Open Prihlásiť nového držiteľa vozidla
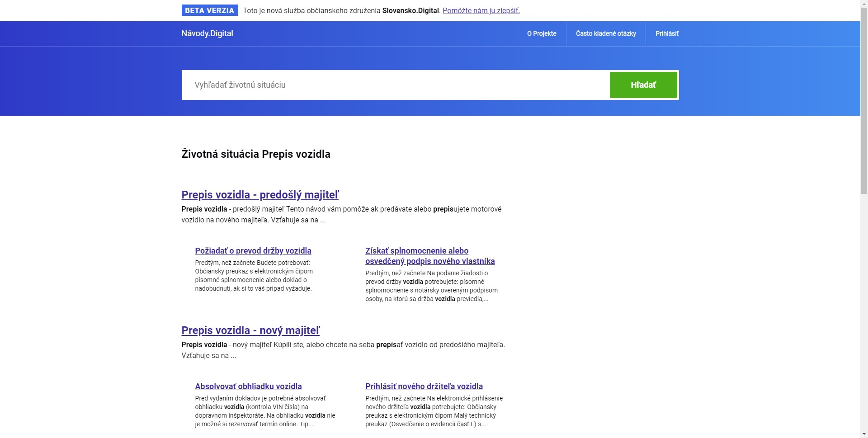This screenshot has height=438, width=868. click(x=424, y=386)
